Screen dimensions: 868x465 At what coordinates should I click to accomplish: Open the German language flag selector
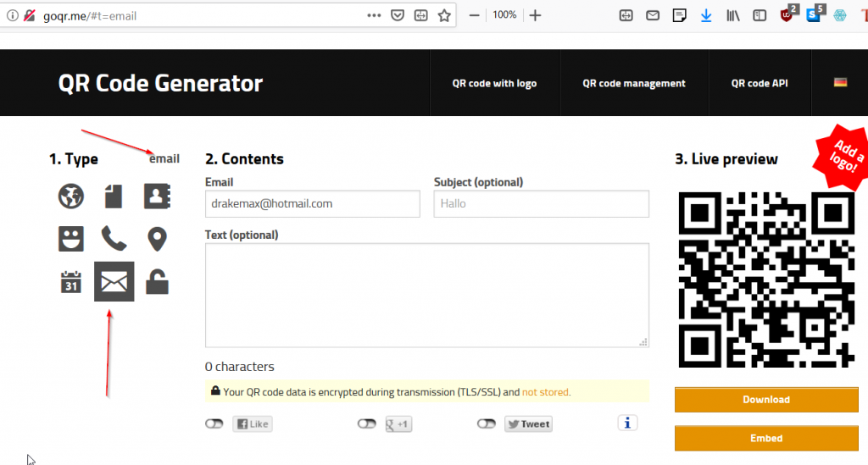click(x=840, y=82)
